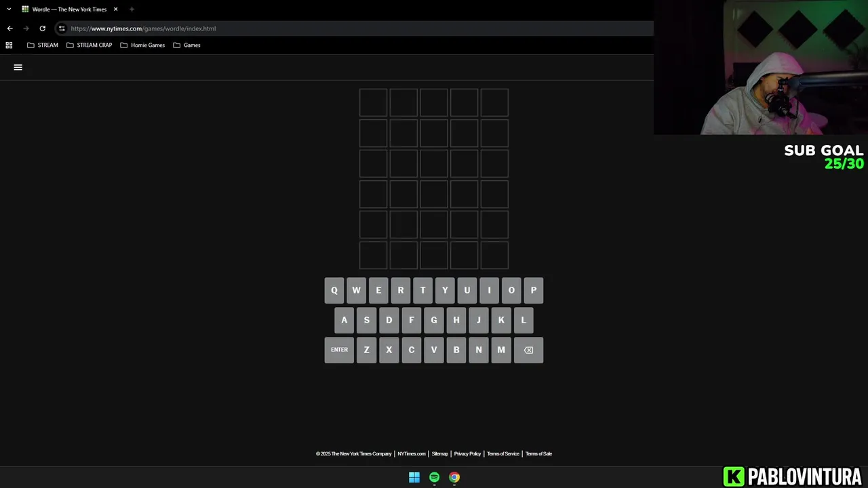This screenshot has width=868, height=488.
Task: Follow the NYTimes.com footer link
Action: click(412, 453)
